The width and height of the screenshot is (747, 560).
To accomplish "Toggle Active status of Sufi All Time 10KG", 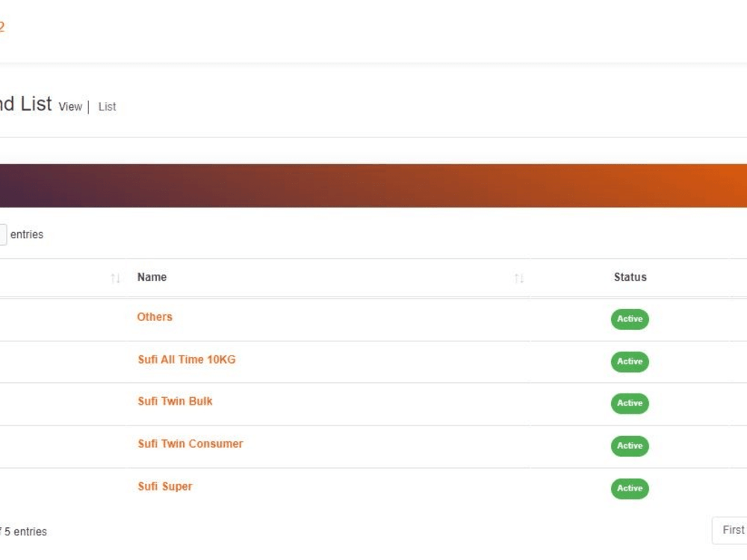I will [x=630, y=361].
